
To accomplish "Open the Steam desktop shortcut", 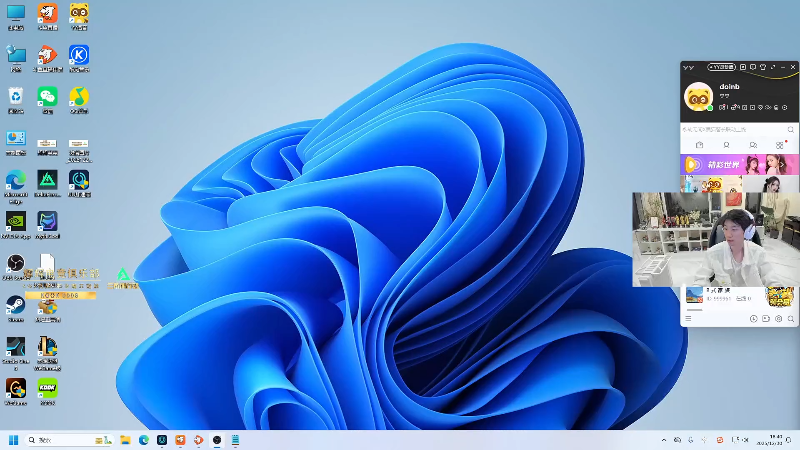I will (x=16, y=309).
